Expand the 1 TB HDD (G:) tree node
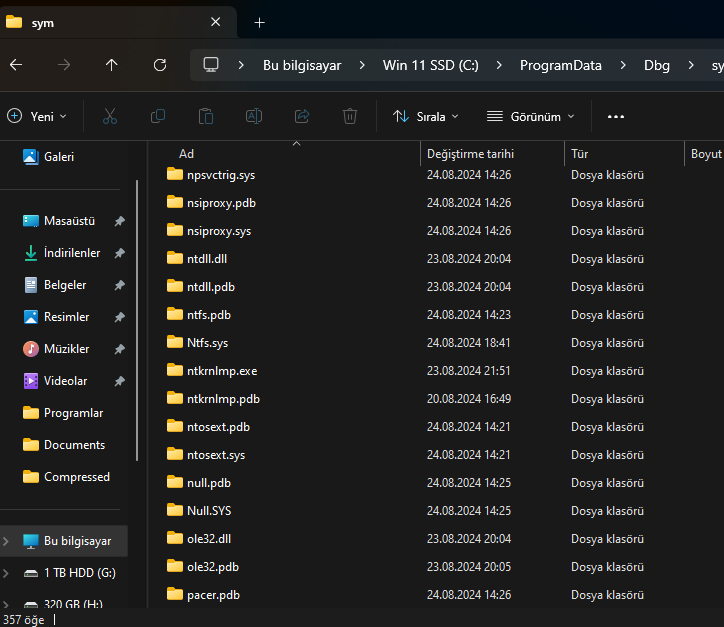Screen dimensions: 724x627 pos(6,573)
